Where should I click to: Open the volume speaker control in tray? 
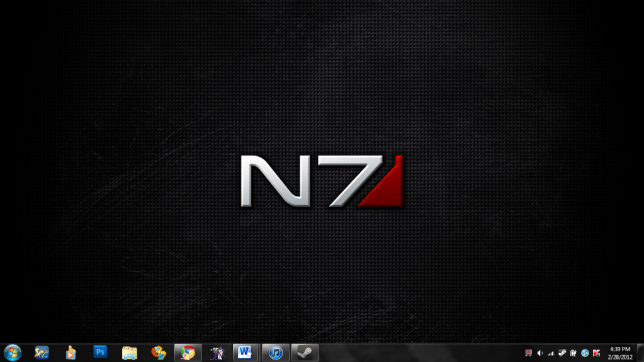pyautogui.click(x=540, y=353)
